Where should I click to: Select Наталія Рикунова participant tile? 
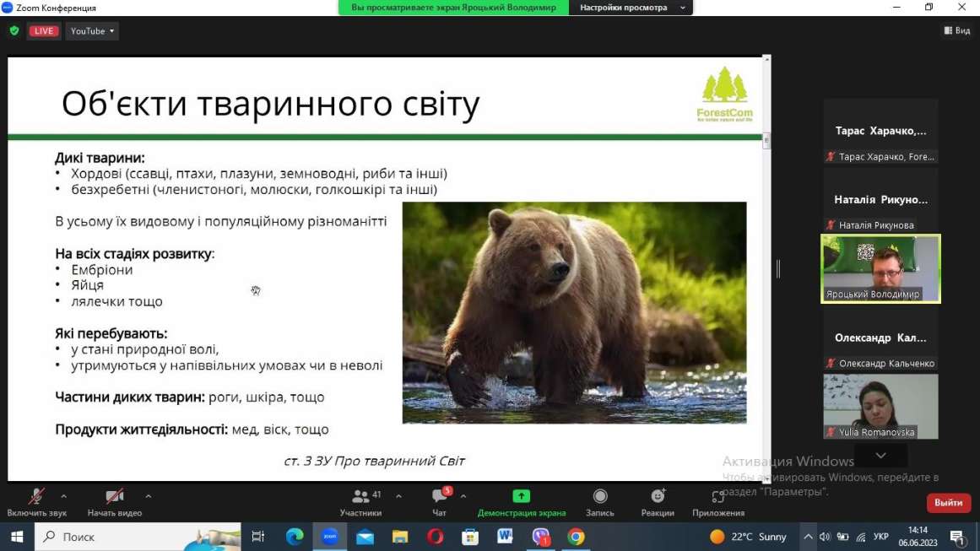(x=880, y=200)
